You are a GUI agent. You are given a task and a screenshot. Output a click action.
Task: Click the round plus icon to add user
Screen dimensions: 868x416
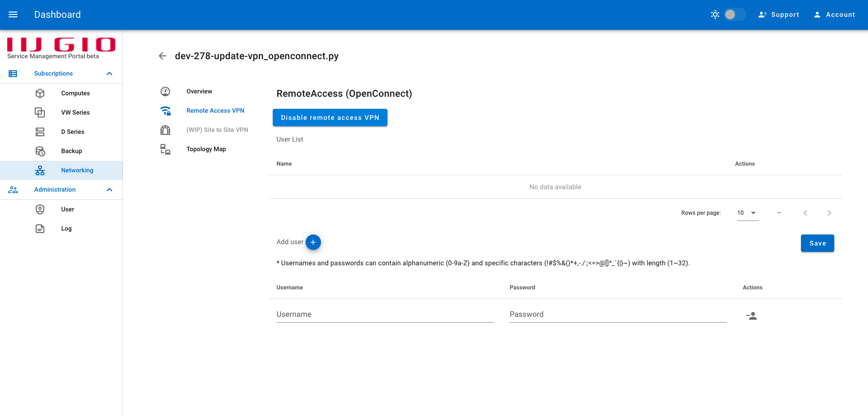tap(313, 242)
